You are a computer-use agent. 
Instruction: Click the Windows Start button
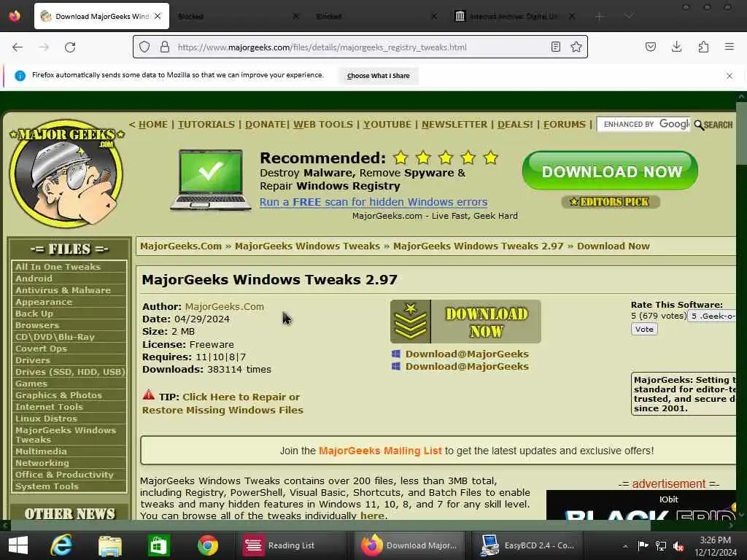pyautogui.click(x=18, y=545)
